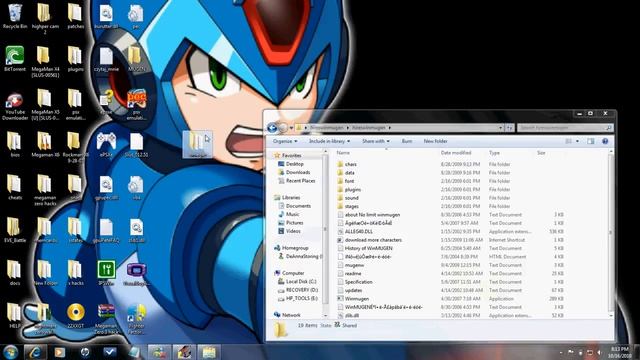This screenshot has height=360, width=640.
Task: Open Explorer help question-mark icon
Action: point(605,141)
